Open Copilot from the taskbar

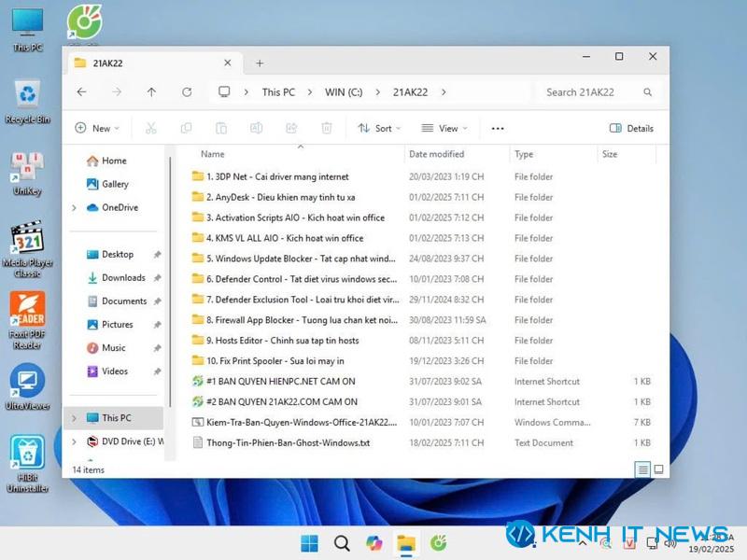(374, 543)
